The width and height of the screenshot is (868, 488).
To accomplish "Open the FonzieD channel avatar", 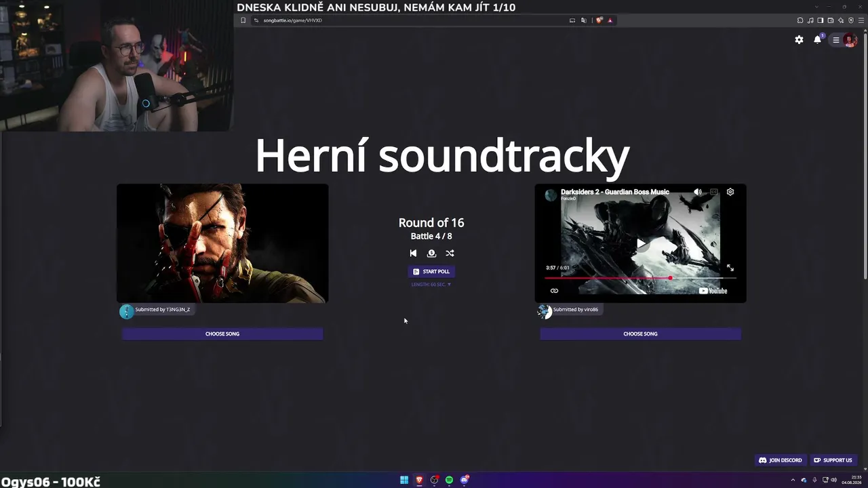I will coord(551,195).
